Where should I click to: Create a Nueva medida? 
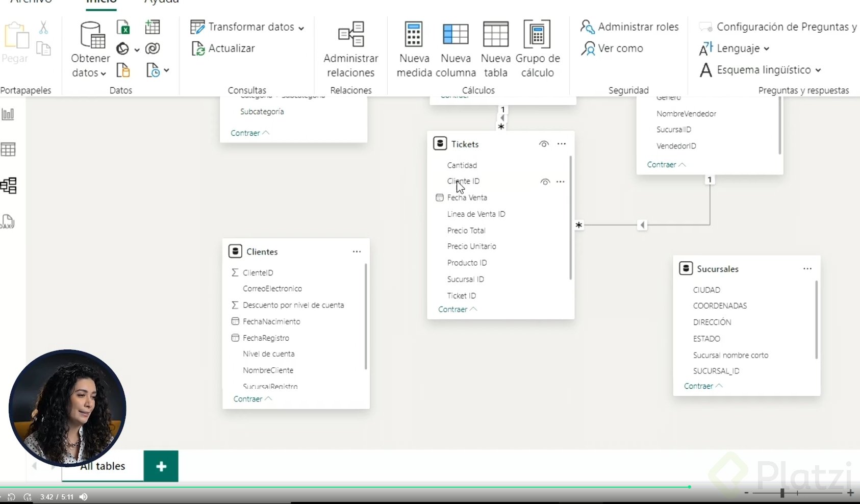tap(414, 49)
